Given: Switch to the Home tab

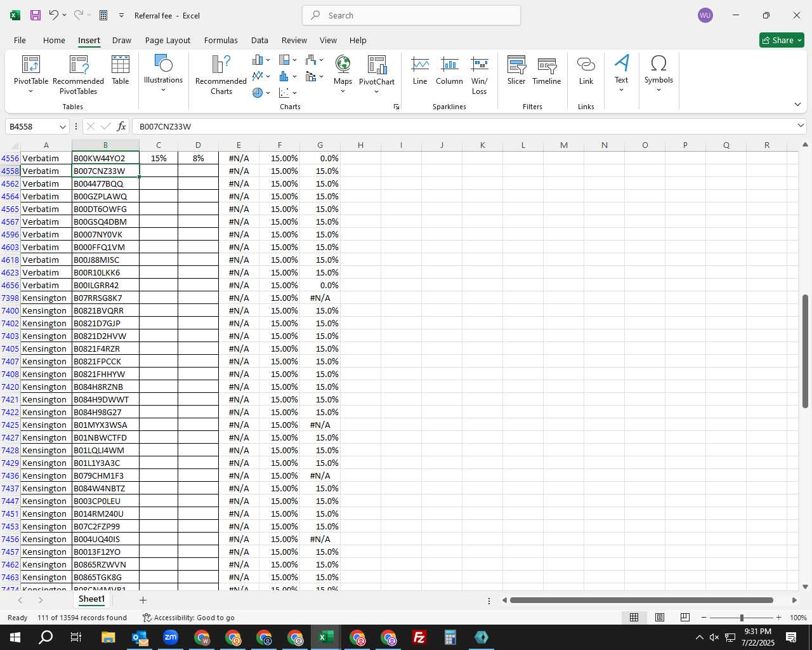Looking at the screenshot, I should tap(54, 40).
